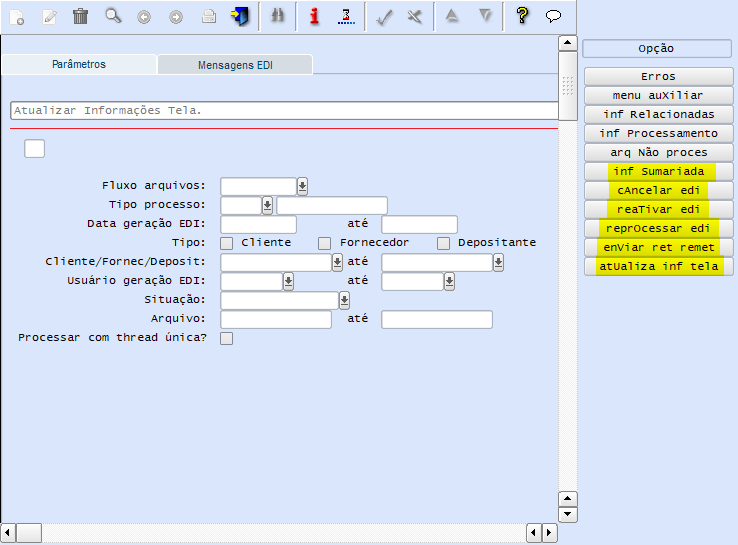Go to previous record arrow icon
The image size is (738, 545).
click(144, 17)
